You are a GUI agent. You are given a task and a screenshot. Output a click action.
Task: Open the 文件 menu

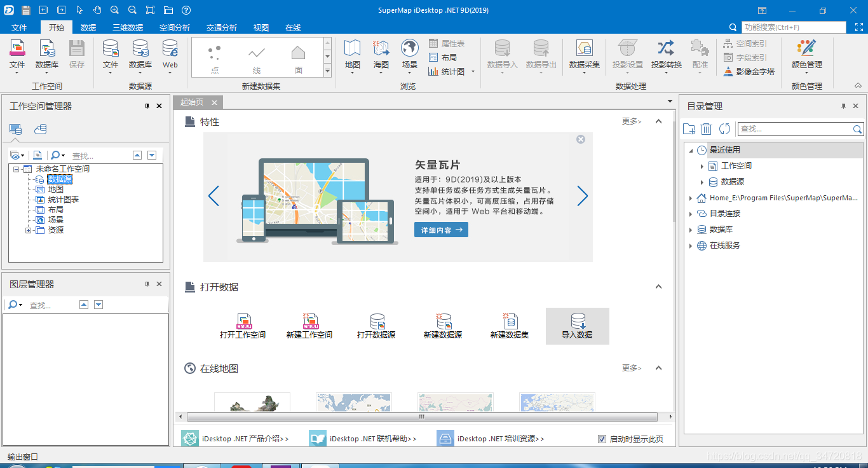tap(20, 27)
